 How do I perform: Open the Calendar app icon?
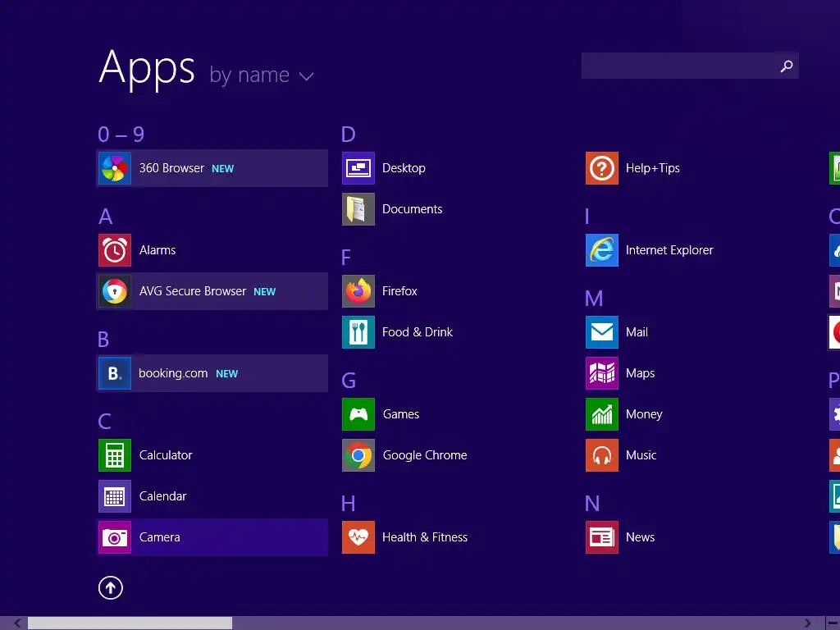coord(115,496)
